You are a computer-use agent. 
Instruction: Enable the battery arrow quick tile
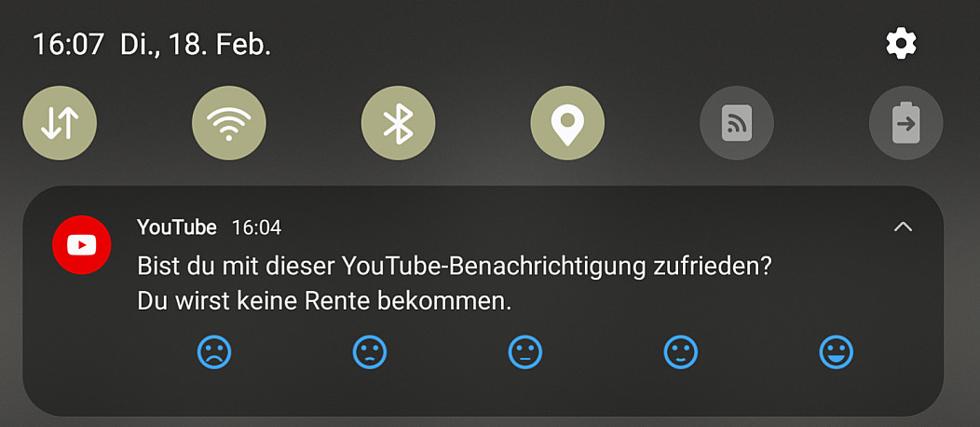[906, 123]
